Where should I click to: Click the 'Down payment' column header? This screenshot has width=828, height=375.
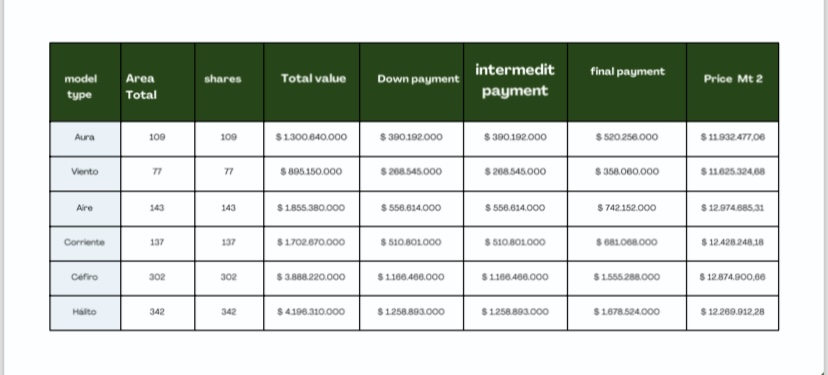click(411, 82)
